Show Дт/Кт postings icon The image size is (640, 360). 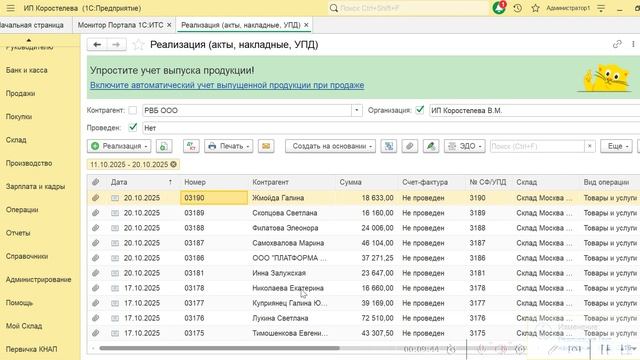tap(191, 146)
